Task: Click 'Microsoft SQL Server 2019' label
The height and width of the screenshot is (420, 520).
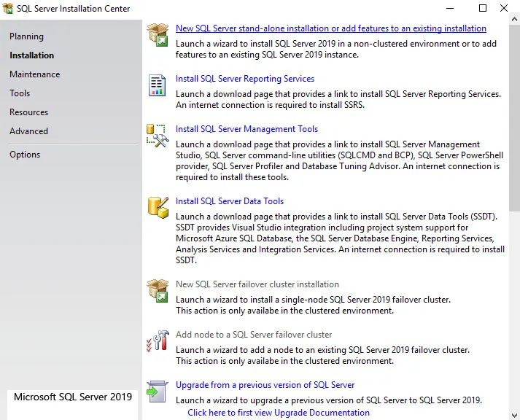Action: tap(73, 397)
